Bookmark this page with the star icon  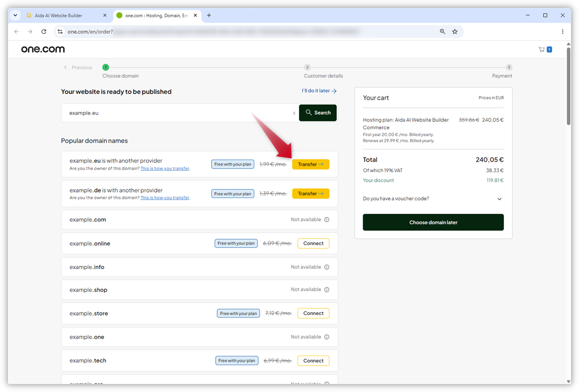coord(455,32)
